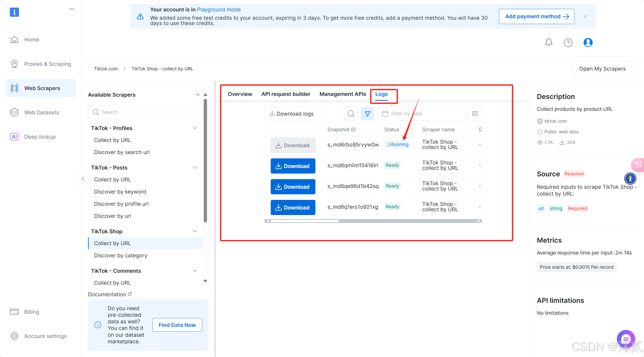
Task: Collapse the TikTok - Posts group
Action: pos(195,167)
